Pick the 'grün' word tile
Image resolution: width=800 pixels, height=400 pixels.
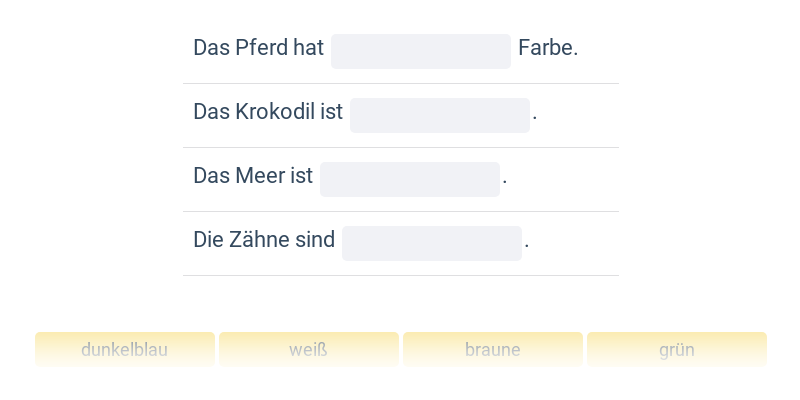point(677,350)
